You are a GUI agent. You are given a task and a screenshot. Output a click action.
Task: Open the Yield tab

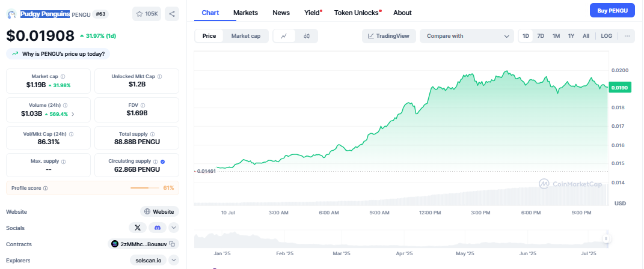click(313, 13)
